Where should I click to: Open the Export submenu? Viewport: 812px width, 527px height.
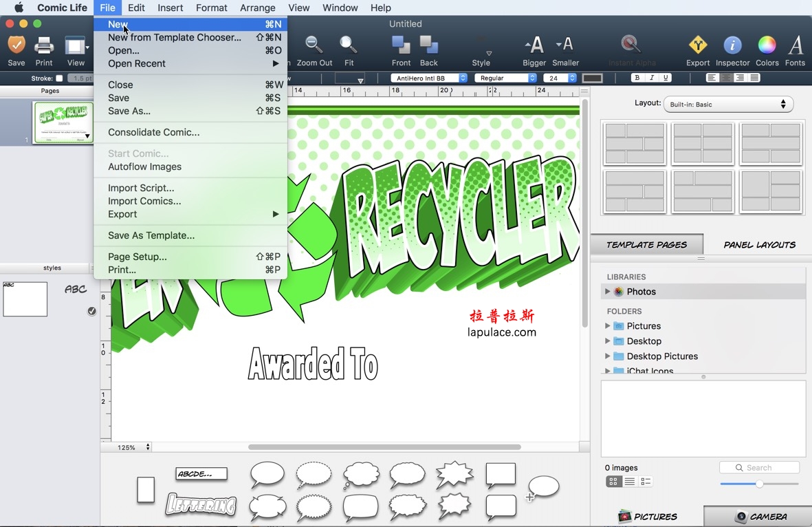tap(190, 214)
